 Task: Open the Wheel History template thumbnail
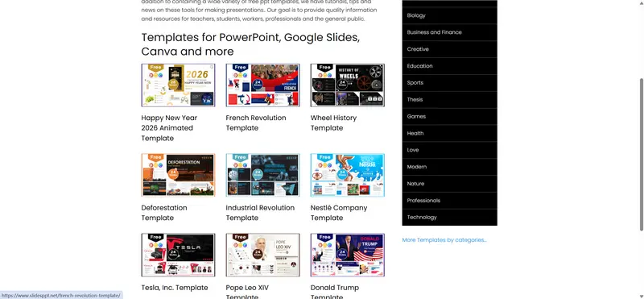(x=348, y=85)
